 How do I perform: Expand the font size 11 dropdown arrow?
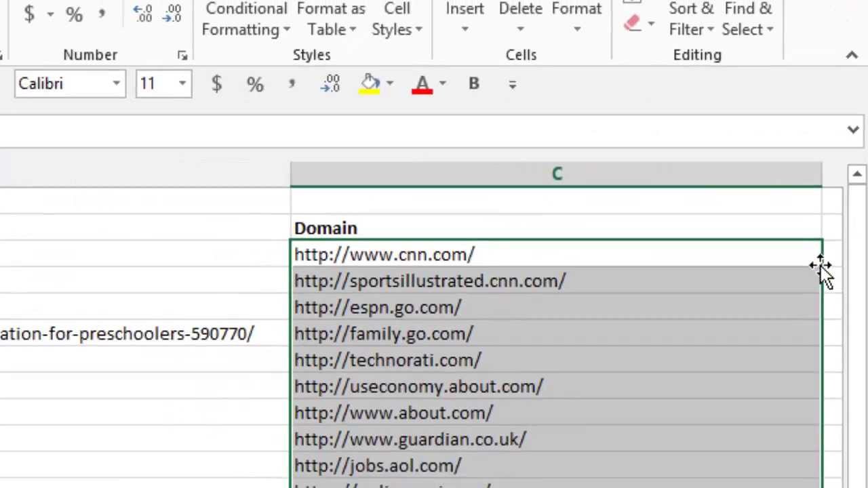(x=182, y=84)
